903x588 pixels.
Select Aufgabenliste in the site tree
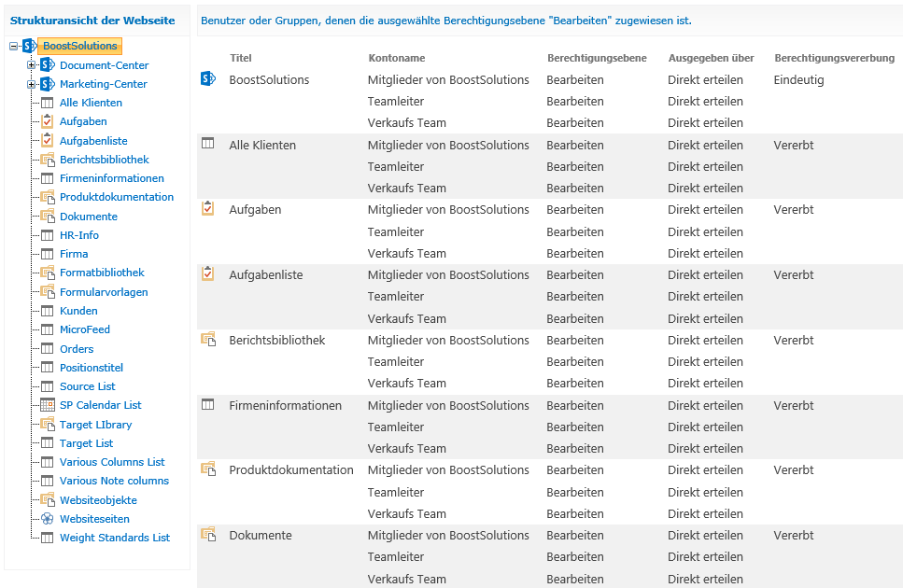(x=94, y=141)
